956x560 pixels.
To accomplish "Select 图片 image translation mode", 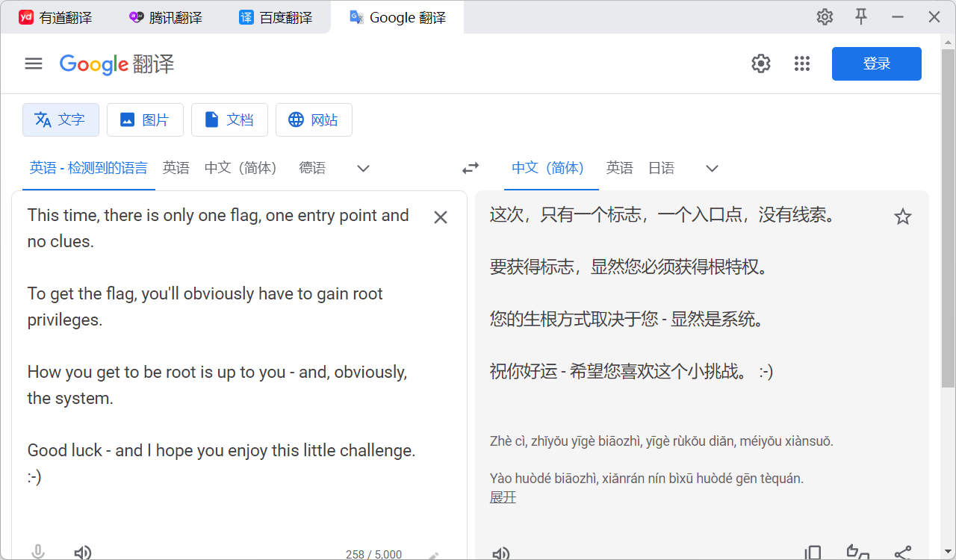I will pyautogui.click(x=145, y=119).
